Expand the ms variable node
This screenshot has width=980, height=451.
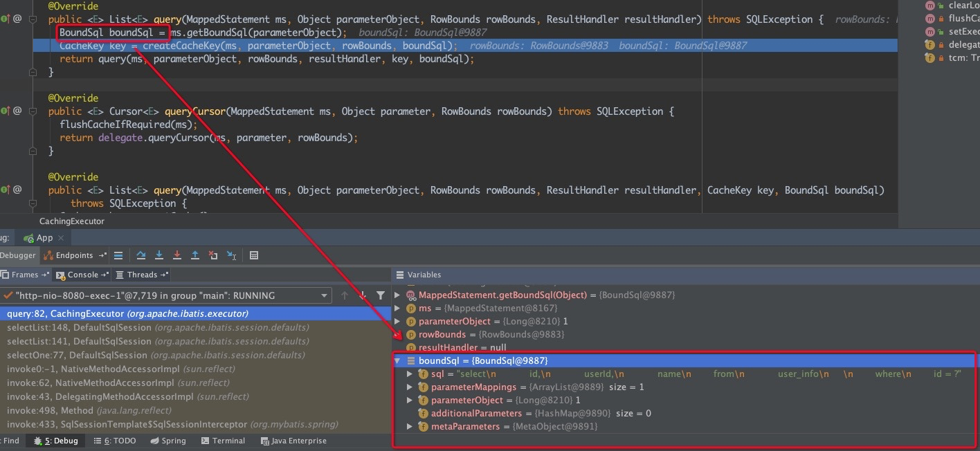tap(397, 308)
